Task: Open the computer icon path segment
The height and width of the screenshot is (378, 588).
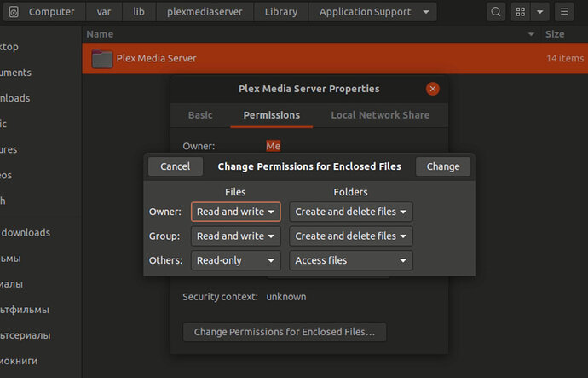Action: point(14,12)
